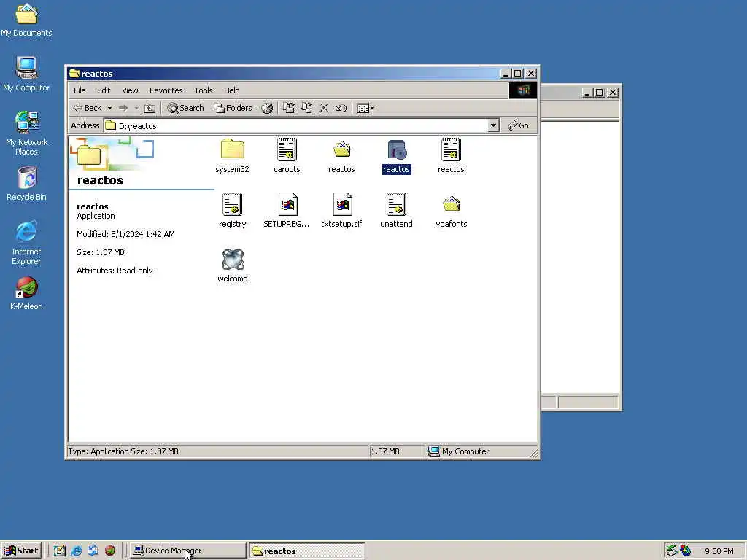747x560 pixels.
Task: Delete the selected file with the X icon
Action: point(323,108)
